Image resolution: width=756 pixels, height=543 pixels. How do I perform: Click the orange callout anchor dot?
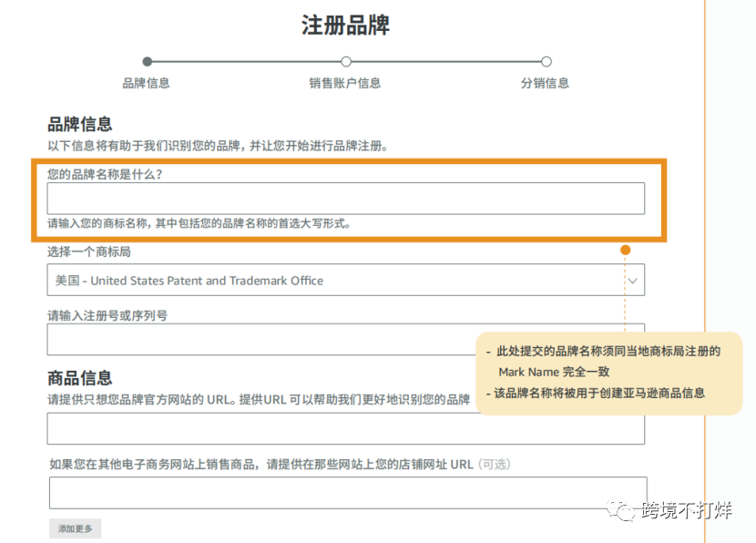point(625,249)
